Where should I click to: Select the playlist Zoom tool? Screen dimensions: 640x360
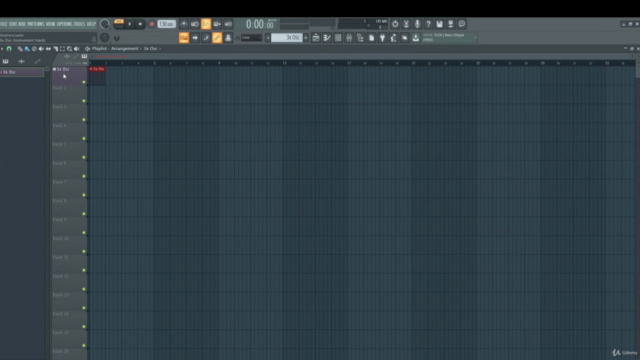[69, 49]
